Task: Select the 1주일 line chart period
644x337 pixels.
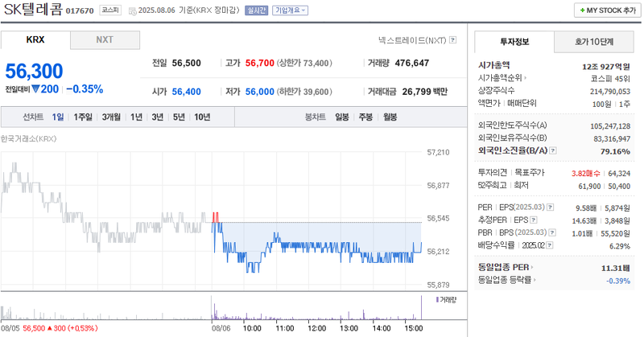Action: [x=83, y=117]
